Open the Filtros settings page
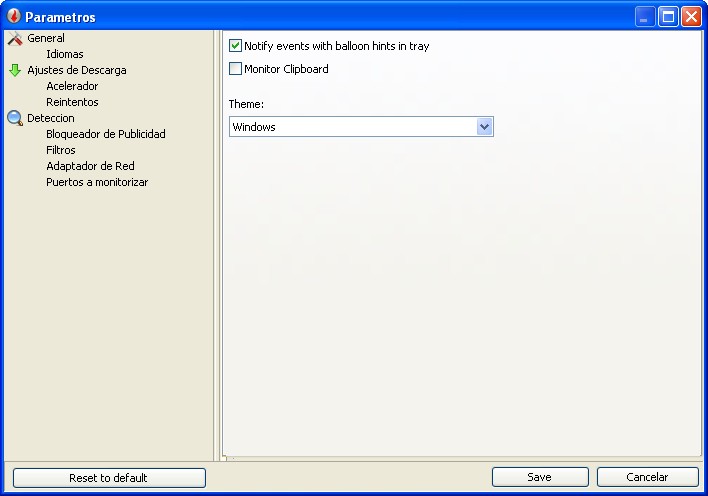 click(61, 150)
